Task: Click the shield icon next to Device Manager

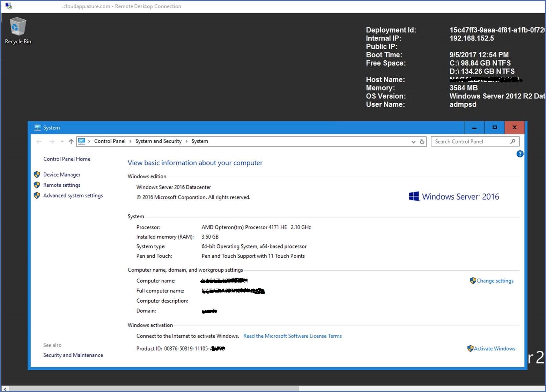Action: 37,175
